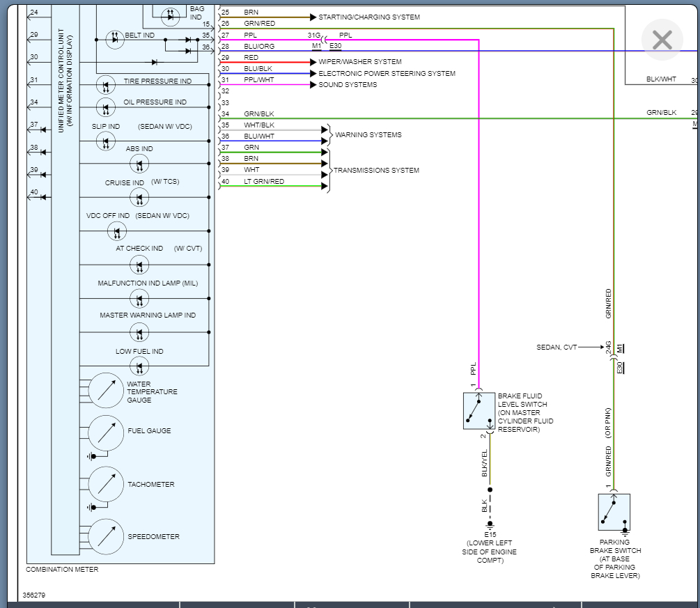Click the Warning Systems label
Screen dimensions: 700x608
coord(368,134)
